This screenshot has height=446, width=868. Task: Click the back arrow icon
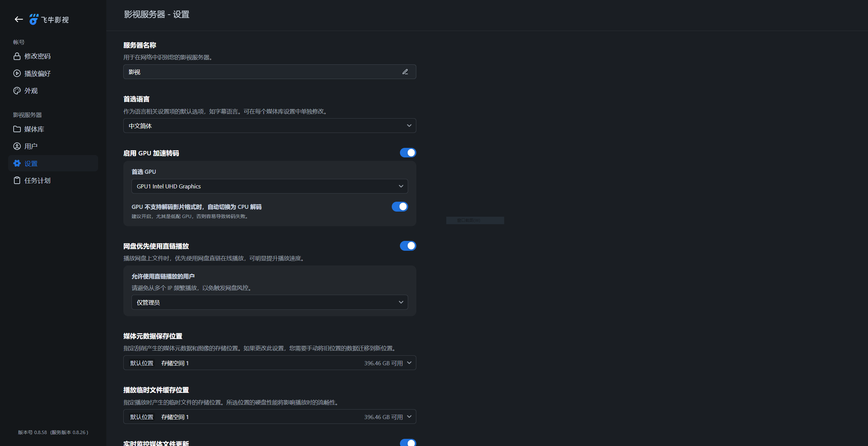[19, 19]
